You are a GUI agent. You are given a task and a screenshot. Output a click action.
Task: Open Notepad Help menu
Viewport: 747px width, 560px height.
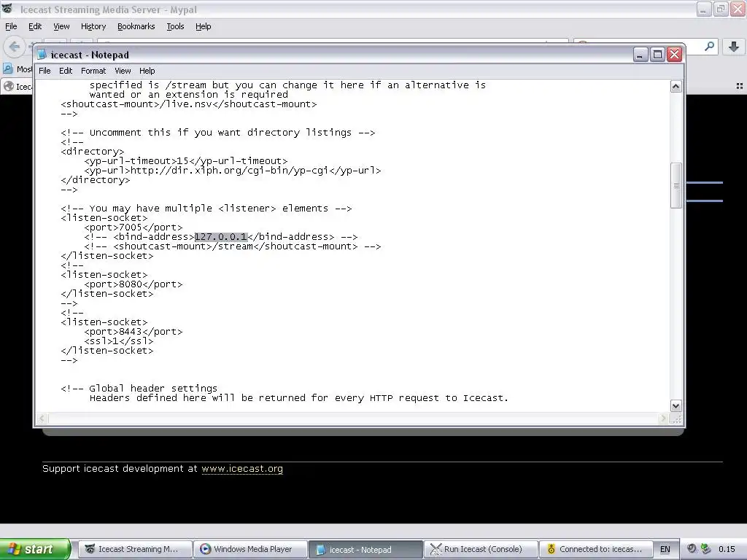click(x=147, y=71)
